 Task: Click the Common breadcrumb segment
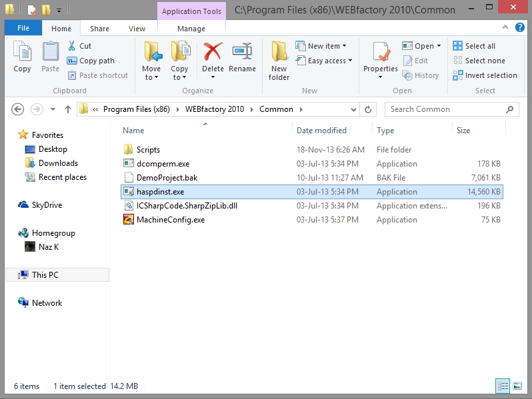pos(276,109)
